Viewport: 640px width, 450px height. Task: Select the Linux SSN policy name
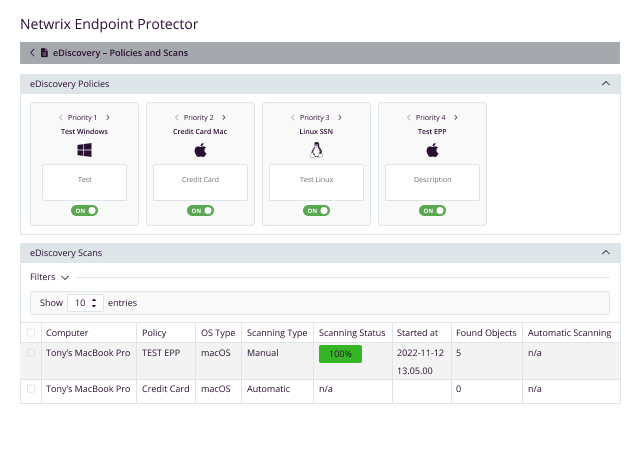[316, 131]
